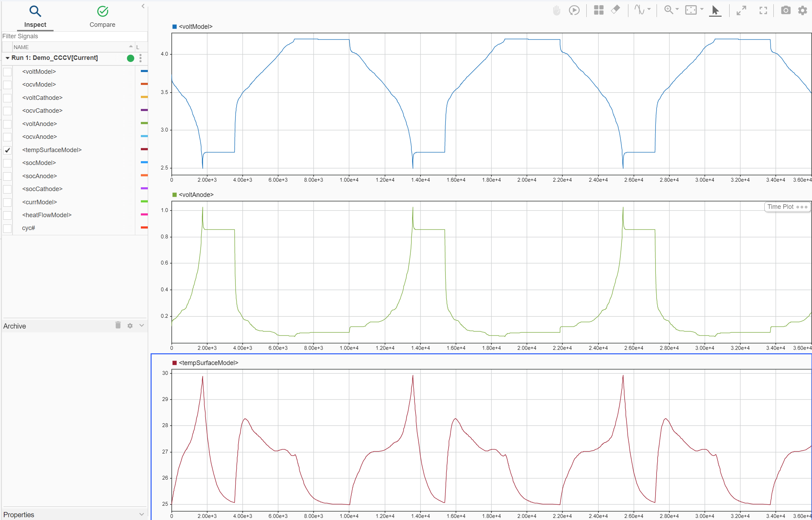
Task: Click the expand view arrows icon
Action: point(741,10)
